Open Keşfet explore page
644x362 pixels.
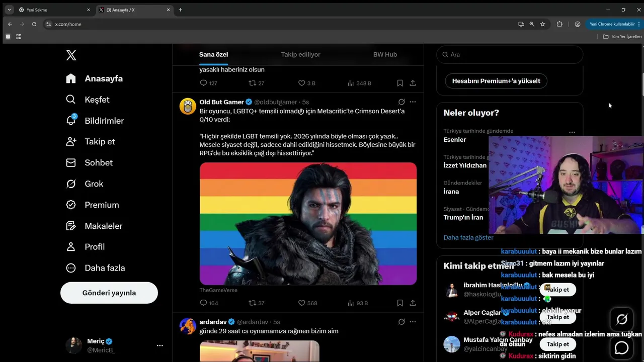pos(88,100)
